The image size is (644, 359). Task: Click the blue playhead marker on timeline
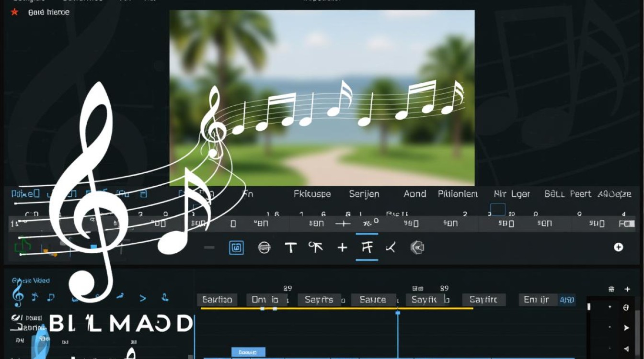[x=398, y=313]
